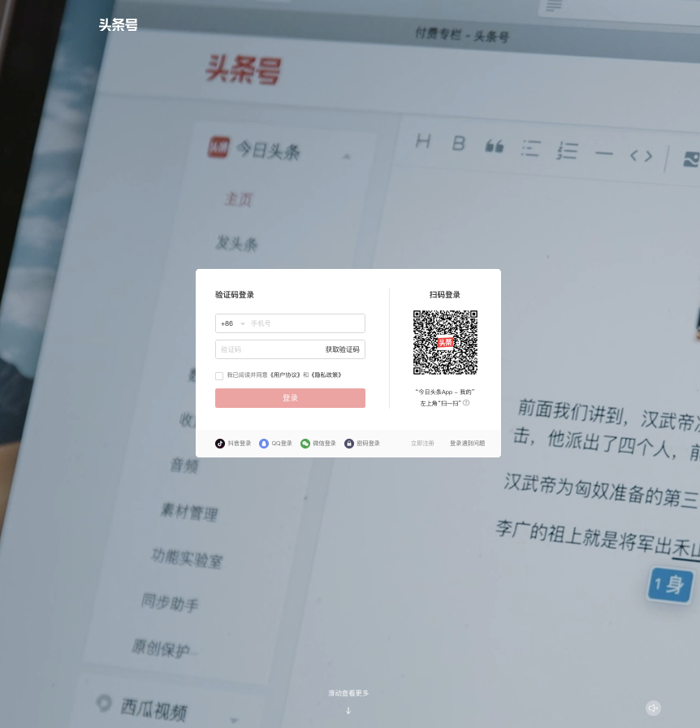This screenshot has width=700, height=728.
Task: Choose 抖音登录 with the Douyin icon
Action: [232, 444]
